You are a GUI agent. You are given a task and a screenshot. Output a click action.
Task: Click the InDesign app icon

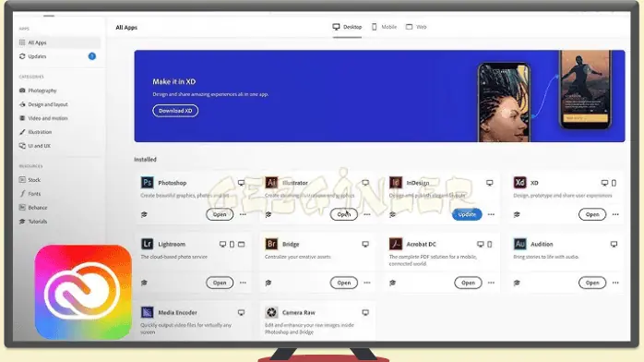click(x=396, y=183)
